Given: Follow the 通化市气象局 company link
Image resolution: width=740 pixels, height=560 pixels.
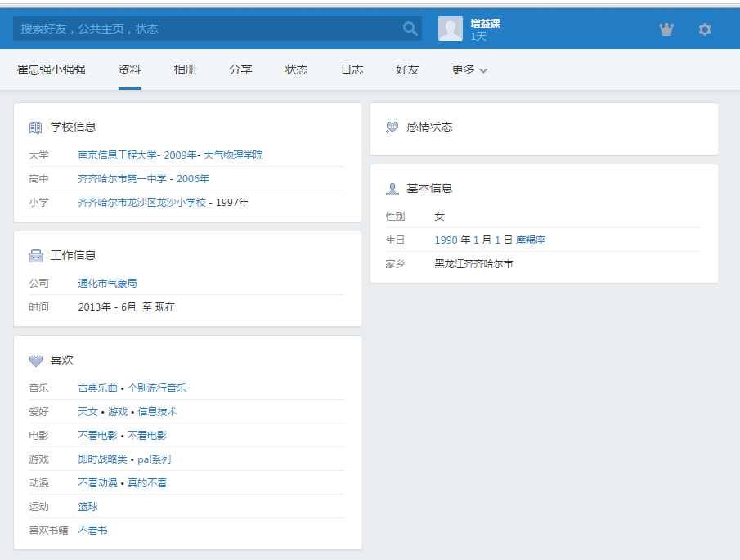Looking at the screenshot, I should click(107, 284).
